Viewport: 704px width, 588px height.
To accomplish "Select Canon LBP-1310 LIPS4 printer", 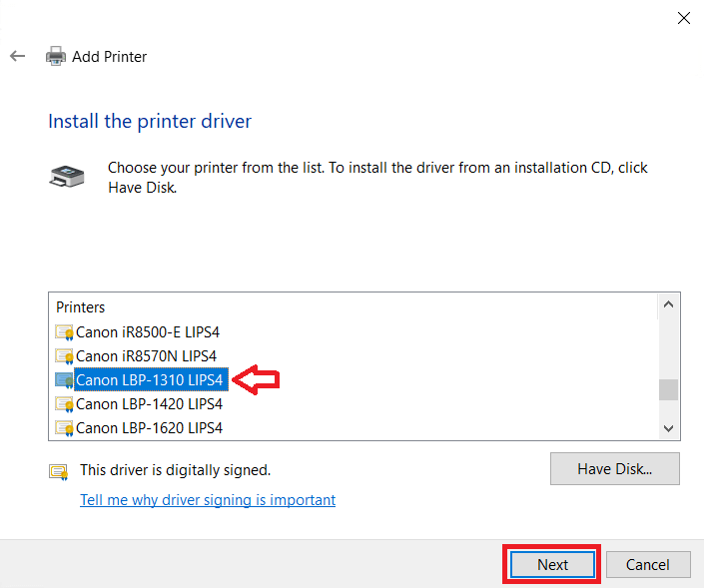I will pos(150,380).
